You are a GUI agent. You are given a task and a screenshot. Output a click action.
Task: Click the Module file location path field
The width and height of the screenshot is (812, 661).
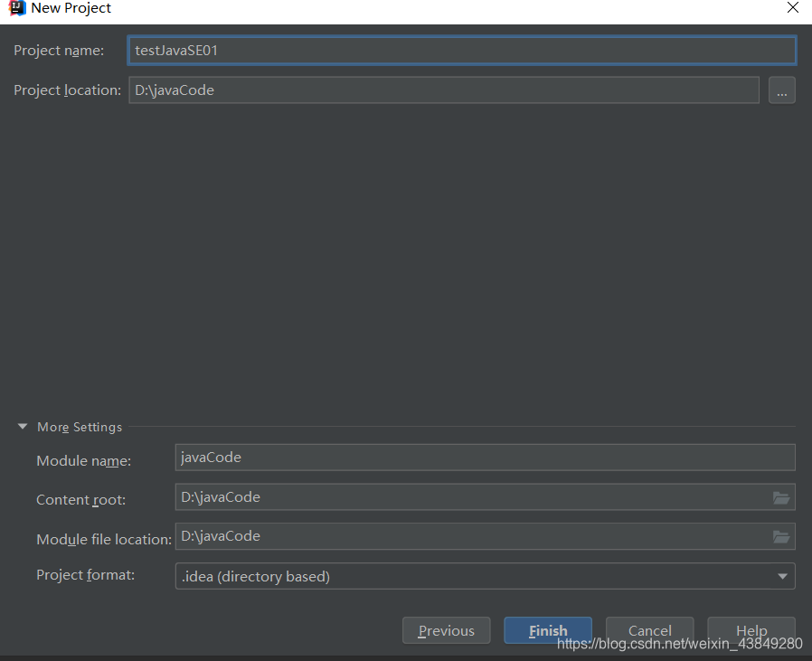click(x=486, y=536)
